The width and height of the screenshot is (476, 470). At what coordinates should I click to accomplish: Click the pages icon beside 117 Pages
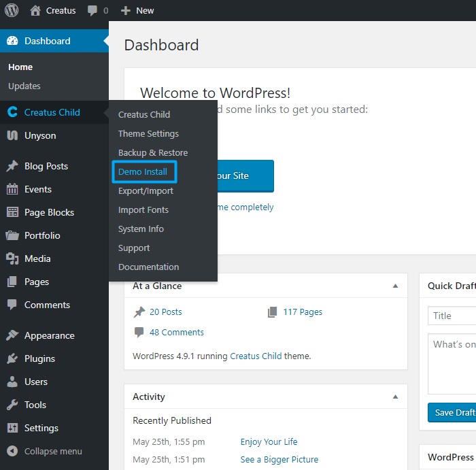pos(272,312)
